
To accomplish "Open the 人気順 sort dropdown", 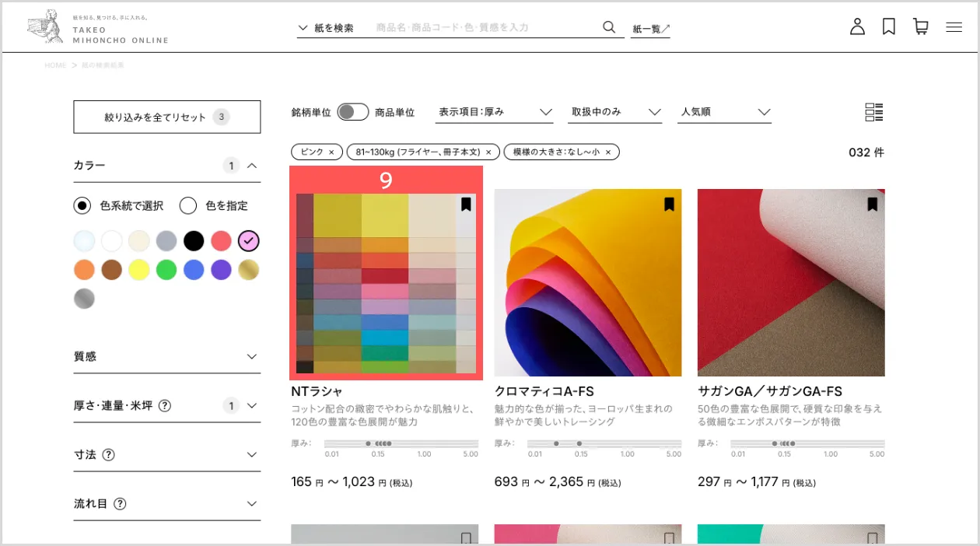I will pyautogui.click(x=724, y=112).
